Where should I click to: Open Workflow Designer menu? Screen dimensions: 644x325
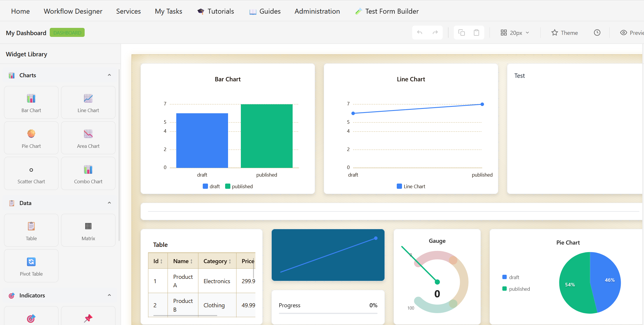click(x=73, y=11)
